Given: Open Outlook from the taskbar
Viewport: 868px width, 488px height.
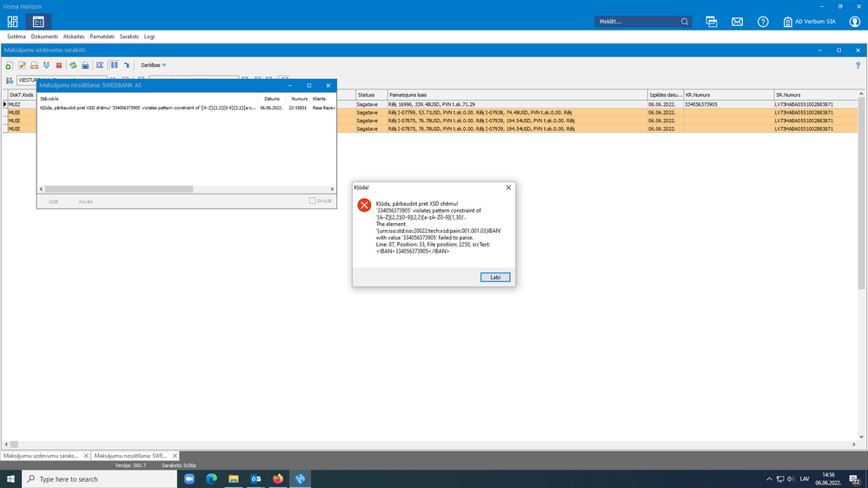Looking at the screenshot, I should click(255, 479).
